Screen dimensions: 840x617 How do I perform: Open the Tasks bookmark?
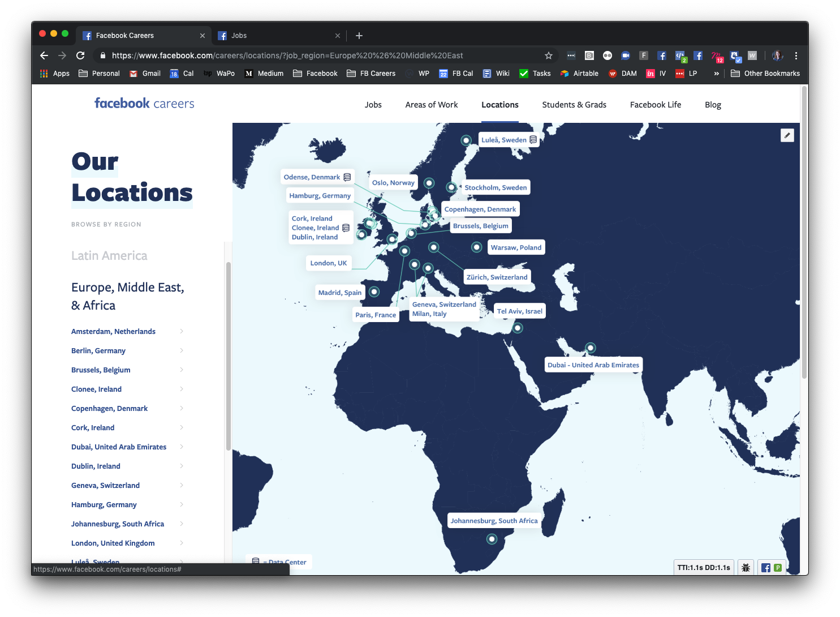click(535, 74)
